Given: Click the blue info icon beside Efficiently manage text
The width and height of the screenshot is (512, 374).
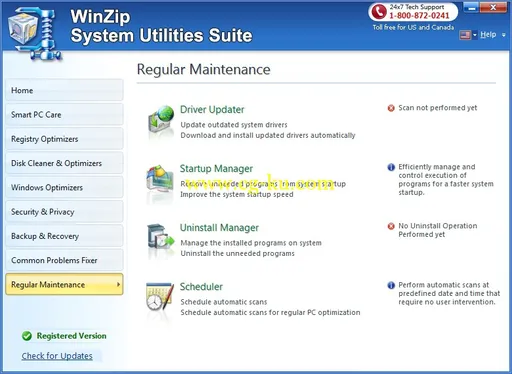Looking at the screenshot, I should pos(391,167).
